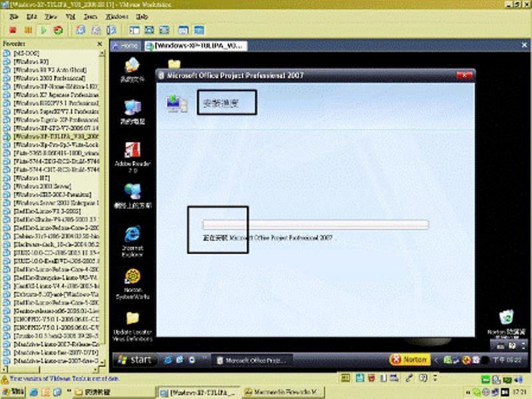Click the Reset virtual machine toolbar icon

coord(59,30)
